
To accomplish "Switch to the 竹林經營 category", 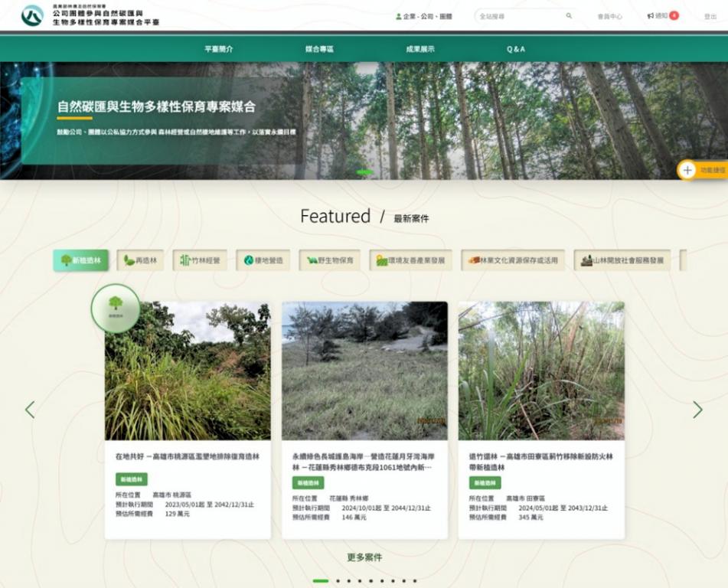I will tap(200, 260).
